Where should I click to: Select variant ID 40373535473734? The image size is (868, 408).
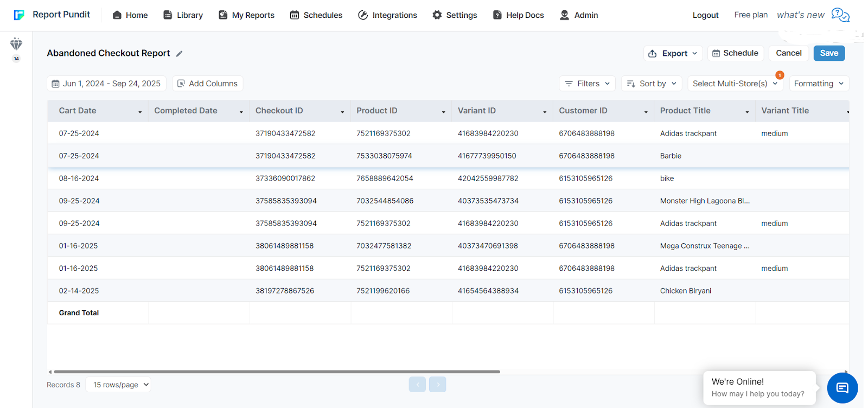pyautogui.click(x=488, y=201)
